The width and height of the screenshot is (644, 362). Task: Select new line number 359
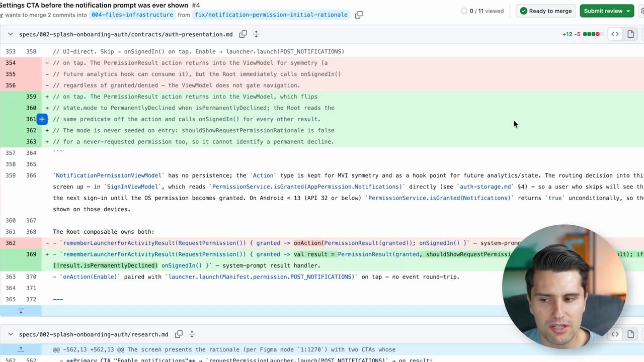(31, 97)
